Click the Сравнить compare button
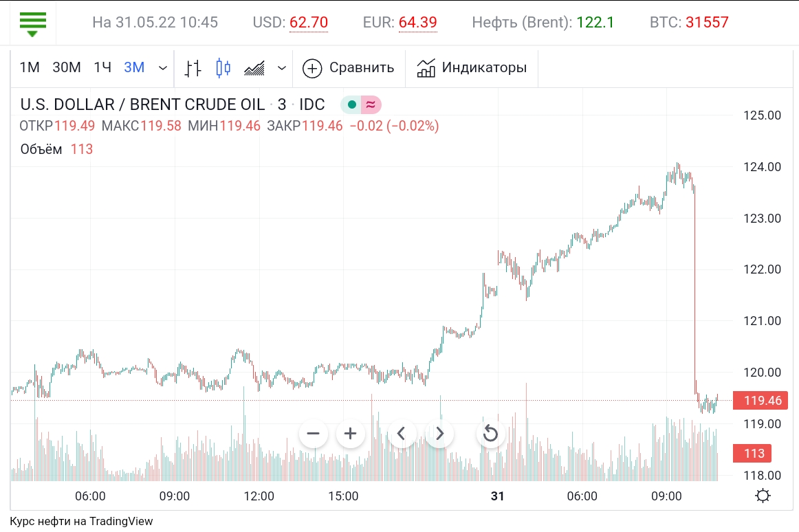The width and height of the screenshot is (799, 532). pos(349,68)
